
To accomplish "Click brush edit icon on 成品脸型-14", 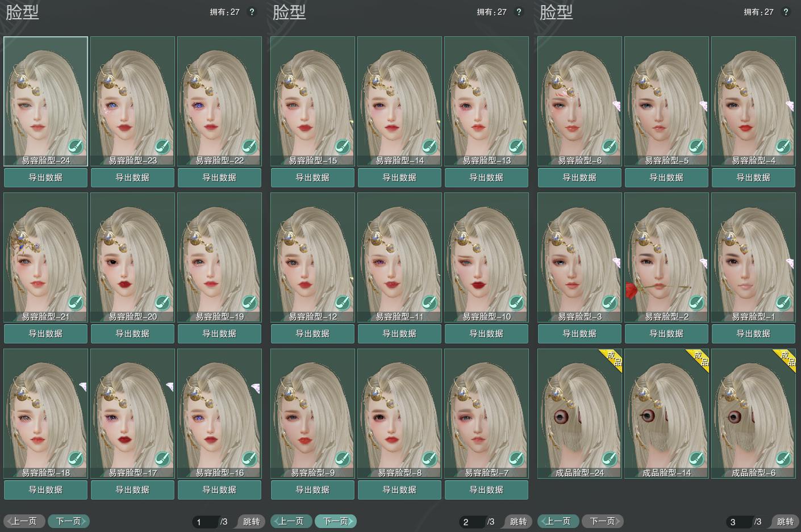I will (696, 459).
